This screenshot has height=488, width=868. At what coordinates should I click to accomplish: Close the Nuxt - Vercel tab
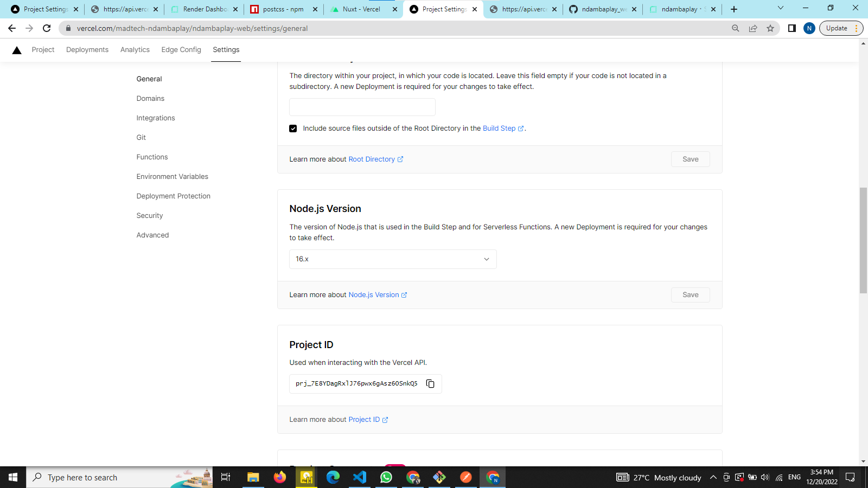click(395, 9)
